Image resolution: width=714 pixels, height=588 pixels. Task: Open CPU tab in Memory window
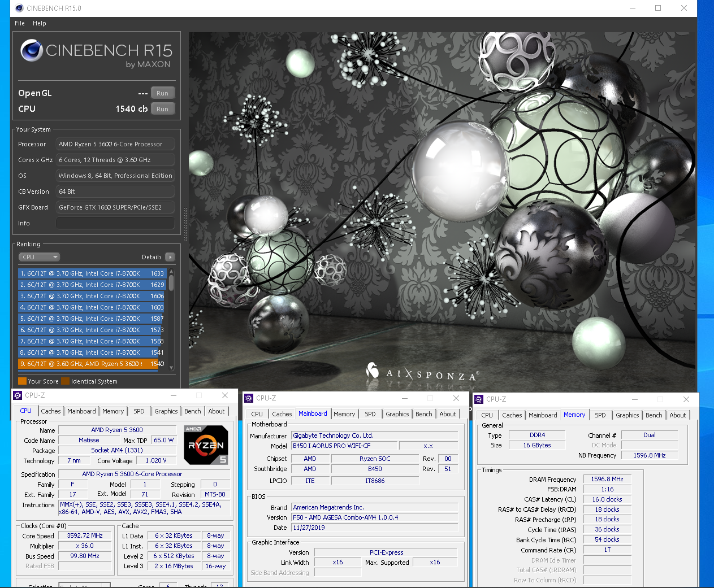[x=487, y=415]
